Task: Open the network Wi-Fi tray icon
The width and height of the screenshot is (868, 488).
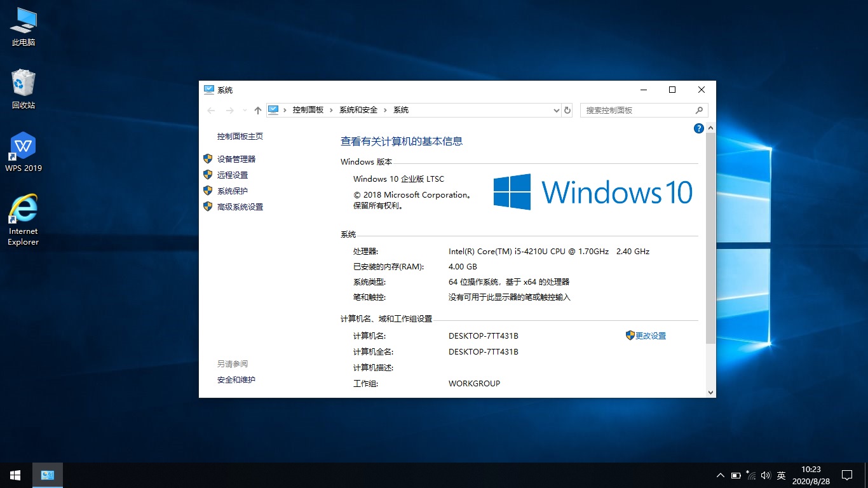Action: tap(751, 475)
